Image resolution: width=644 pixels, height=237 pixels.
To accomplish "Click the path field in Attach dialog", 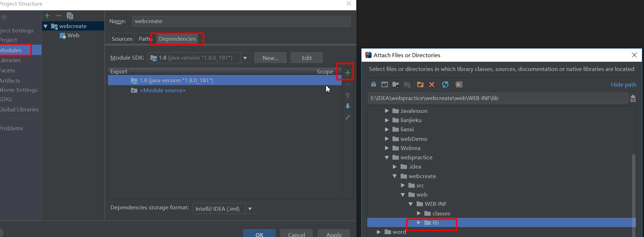I will (498, 98).
